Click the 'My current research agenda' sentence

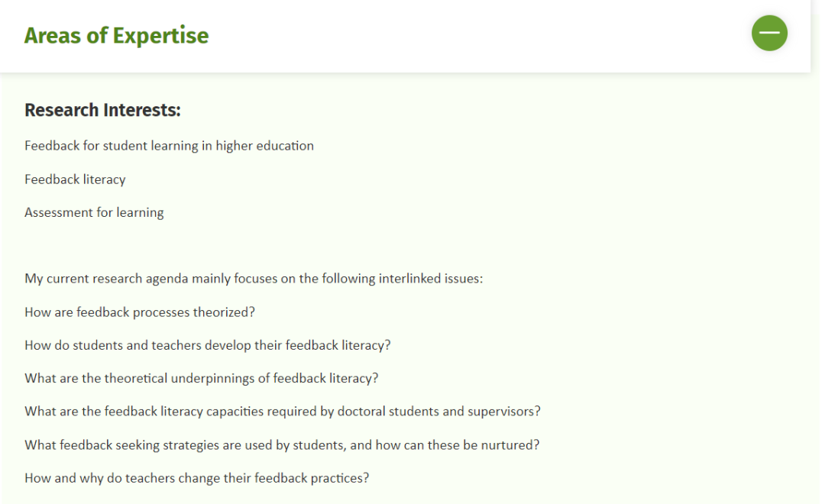pos(254,278)
